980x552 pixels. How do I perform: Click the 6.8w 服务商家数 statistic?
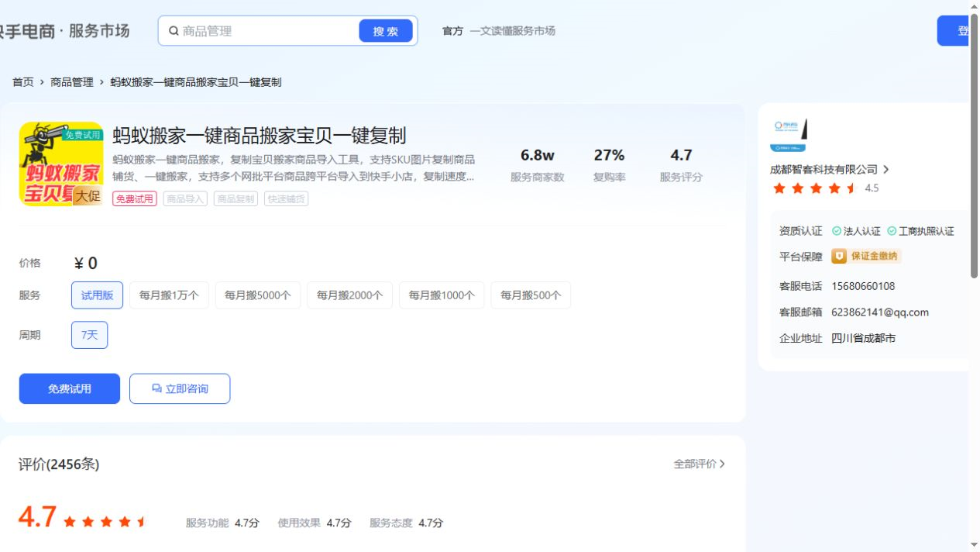[537, 165]
